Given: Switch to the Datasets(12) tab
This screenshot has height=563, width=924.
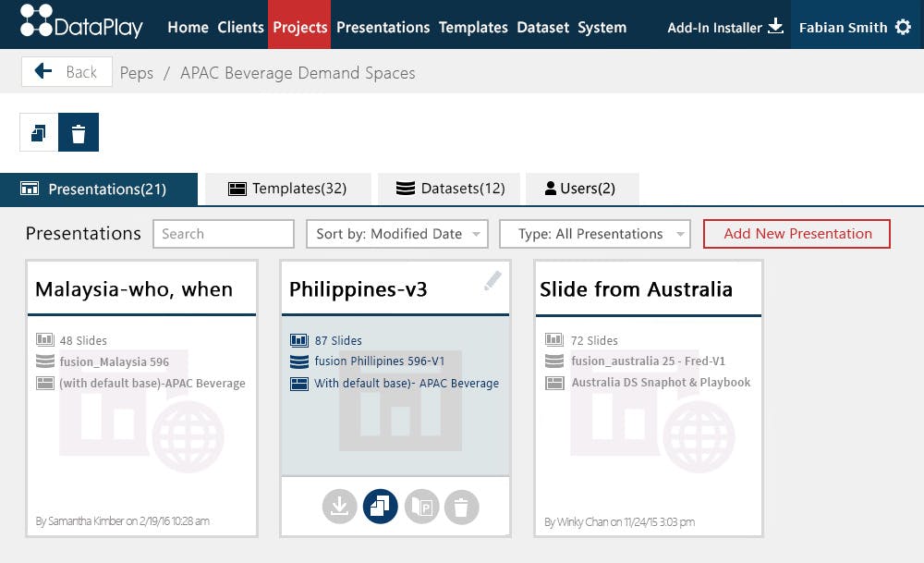Looking at the screenshot, I should click(x=450, y=189).
